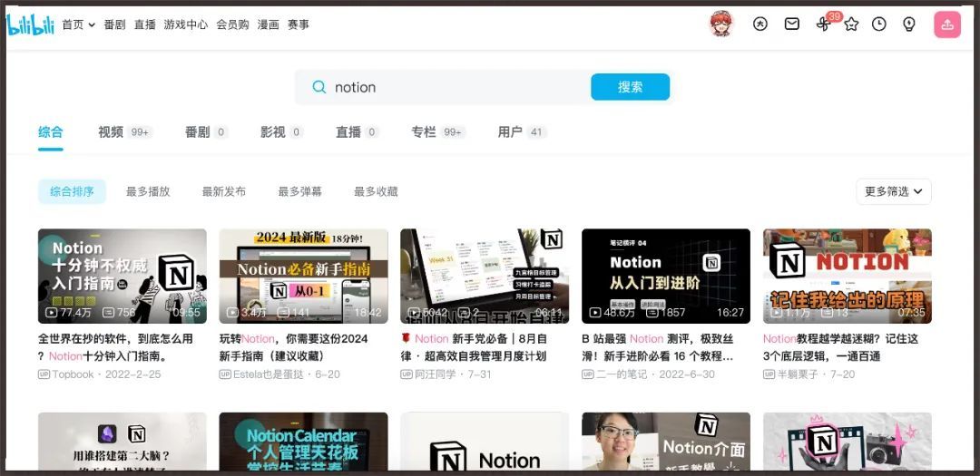Open the Notion Calendar video thumbnail
The width and height of the screenshot is (980, 476).
click(x=304, y=441)
